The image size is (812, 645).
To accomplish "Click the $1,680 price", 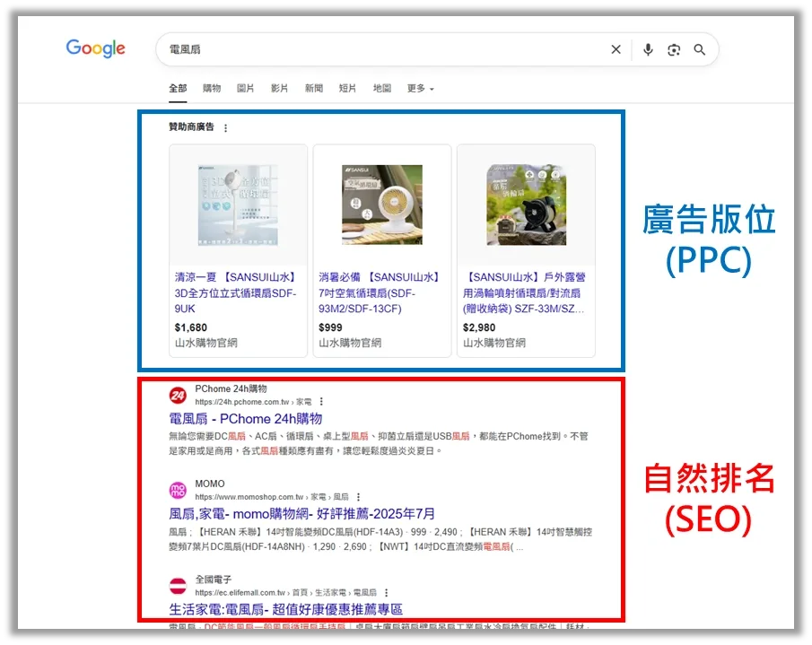I will pyautogui.click(x=190, y=327).
